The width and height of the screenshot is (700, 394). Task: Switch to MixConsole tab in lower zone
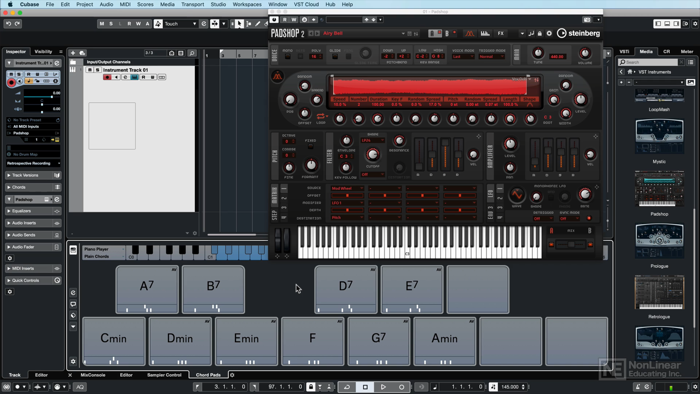click(x=93, y=375)
